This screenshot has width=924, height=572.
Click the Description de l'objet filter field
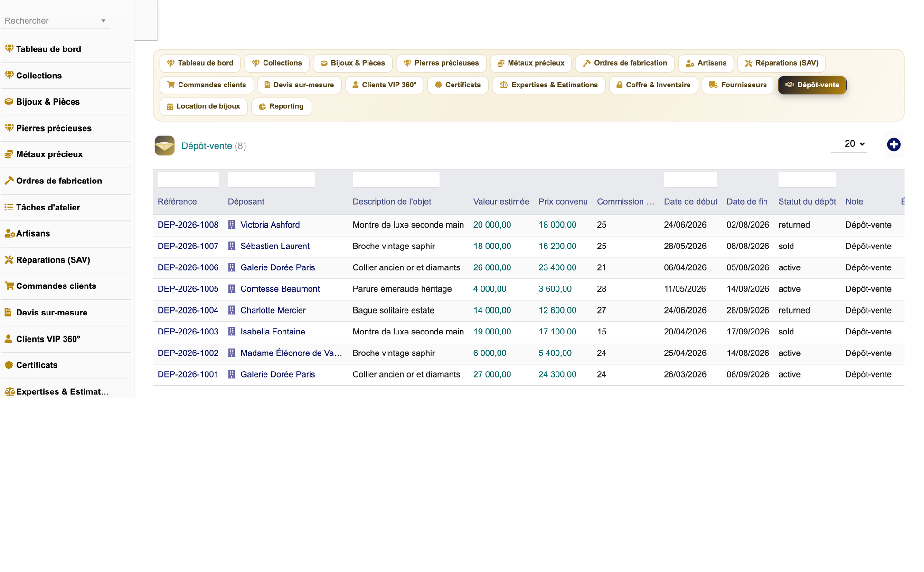tap(396, 179)
